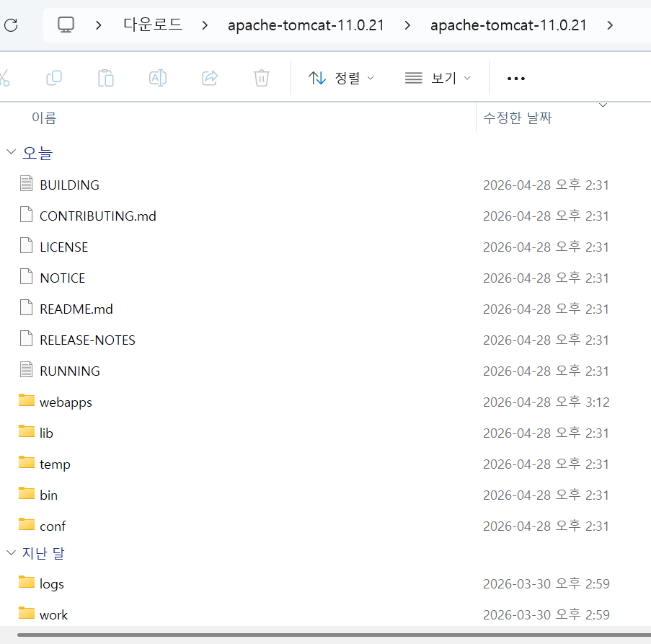This screenshot has width=651, height=644.
Task: Click the conf folder name
Action: tap(53, 526)
